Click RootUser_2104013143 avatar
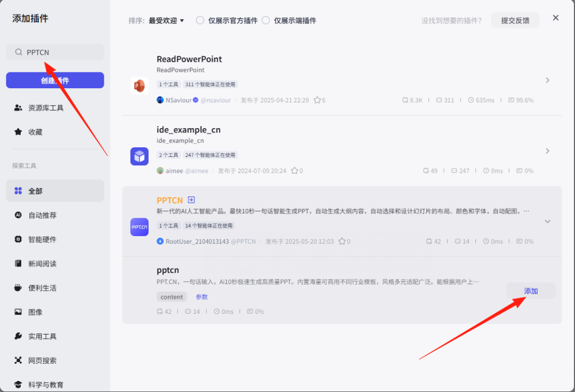 click(160, 241)
